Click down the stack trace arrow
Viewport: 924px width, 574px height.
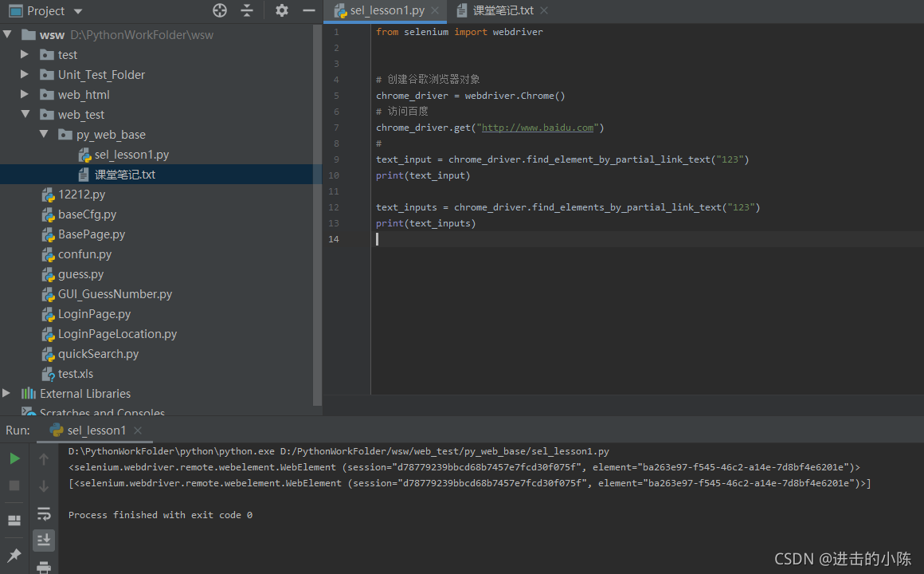tap(44, 486)
